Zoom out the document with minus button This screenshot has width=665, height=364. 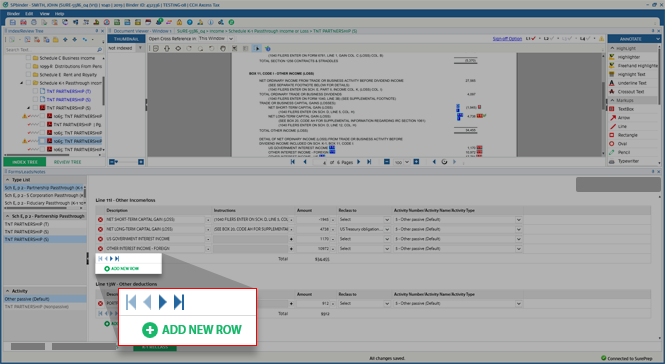[x=387, y=162]
